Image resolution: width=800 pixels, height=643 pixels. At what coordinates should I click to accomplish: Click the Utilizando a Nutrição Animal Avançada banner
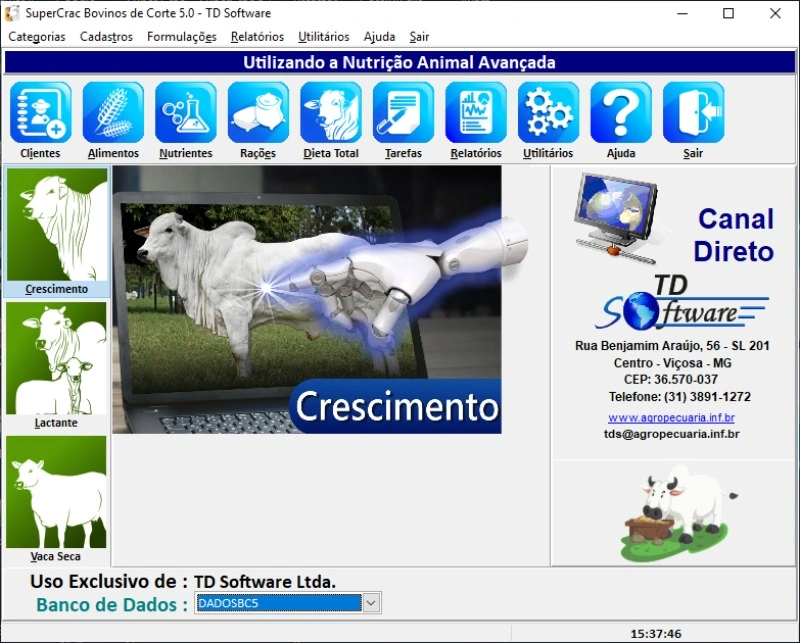pos(399,62)
